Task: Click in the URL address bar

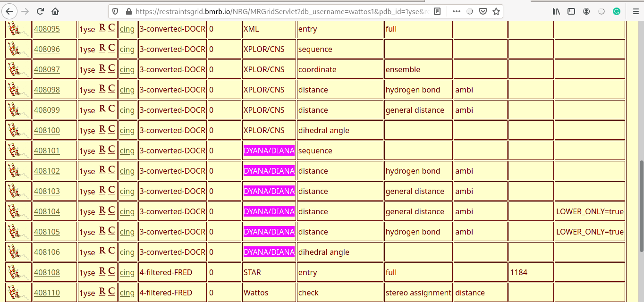Action: [x=279, y=11]
